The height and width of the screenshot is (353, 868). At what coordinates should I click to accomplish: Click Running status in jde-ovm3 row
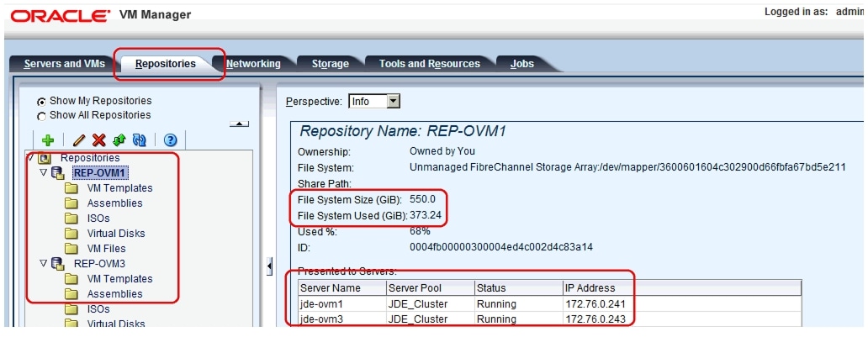[496, 319]
